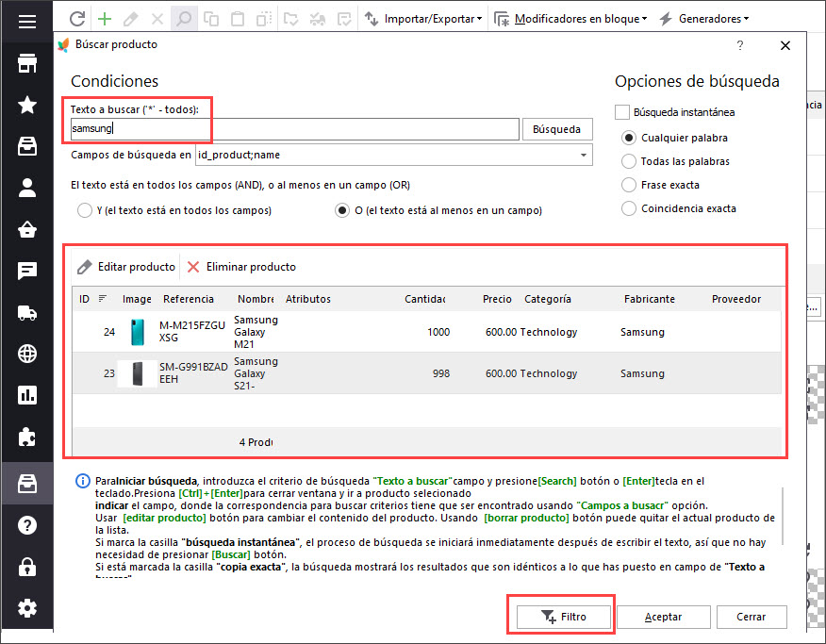Open Modificadores en bloque dropdown
Viewport: 826px width, 644px height.
click(571, 19)
